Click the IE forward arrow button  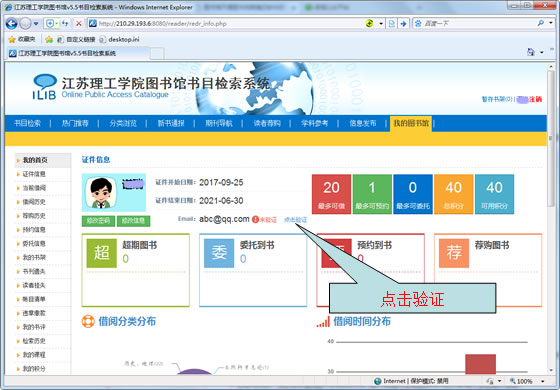[x=25, y=24]
